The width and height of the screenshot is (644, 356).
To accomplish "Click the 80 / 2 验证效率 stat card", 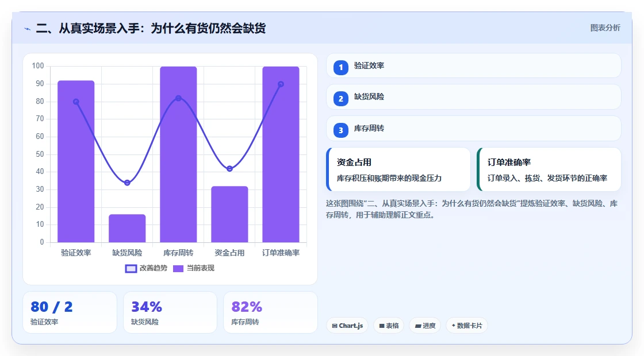I will [x=70, y=312].
